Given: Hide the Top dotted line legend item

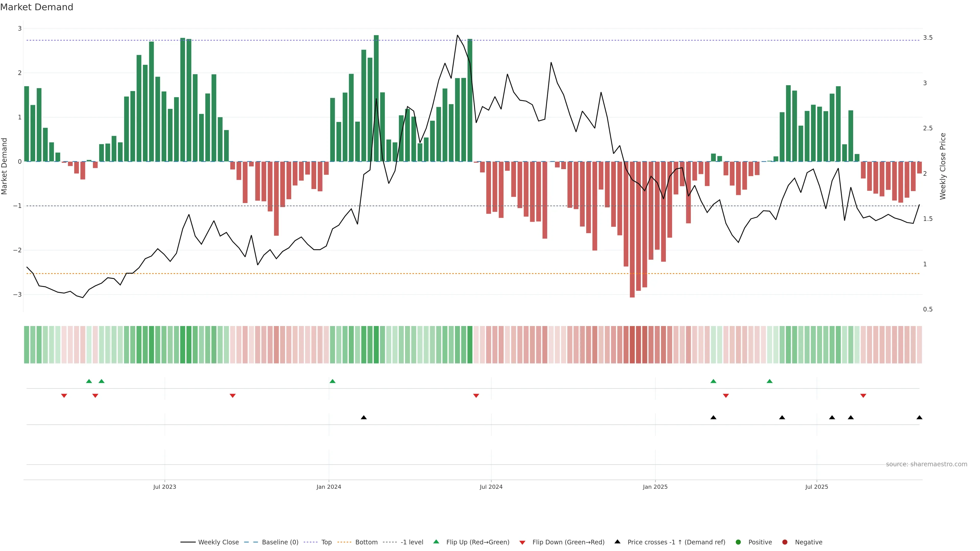Looking at the screenshot, I should (326, 542).
